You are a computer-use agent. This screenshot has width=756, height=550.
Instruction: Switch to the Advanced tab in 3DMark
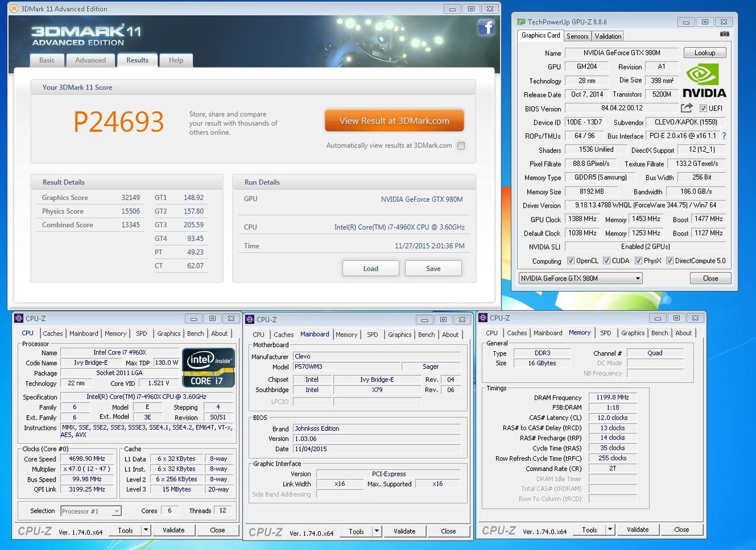[90, 60]
